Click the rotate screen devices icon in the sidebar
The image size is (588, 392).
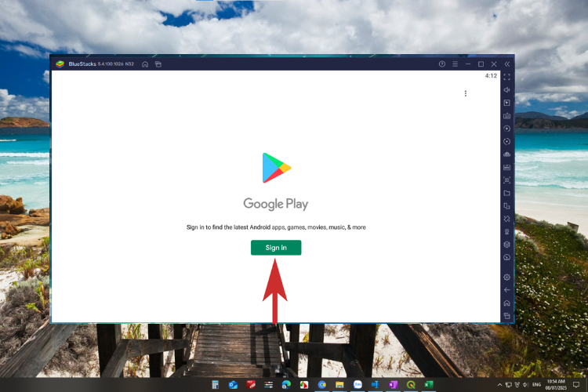pyautogui.click(x=507, y=206)
